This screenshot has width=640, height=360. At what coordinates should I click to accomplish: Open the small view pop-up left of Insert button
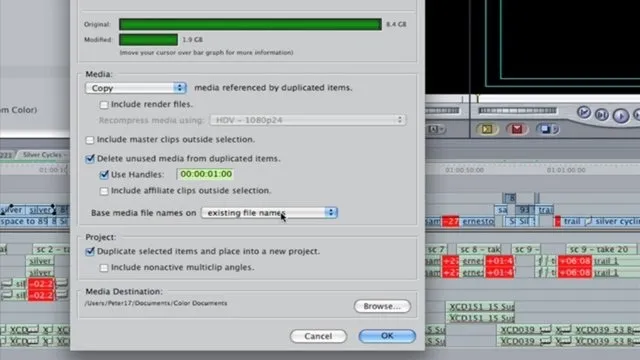pos(436,129)
